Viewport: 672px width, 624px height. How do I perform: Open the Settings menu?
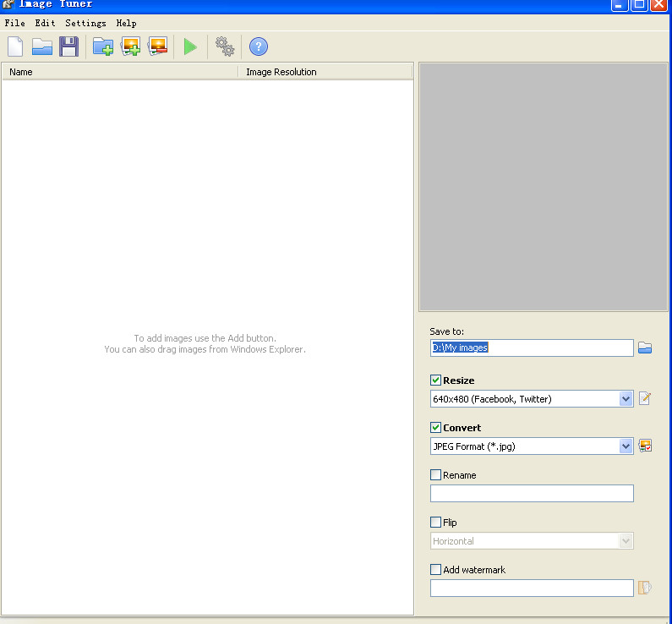[85, 23]
